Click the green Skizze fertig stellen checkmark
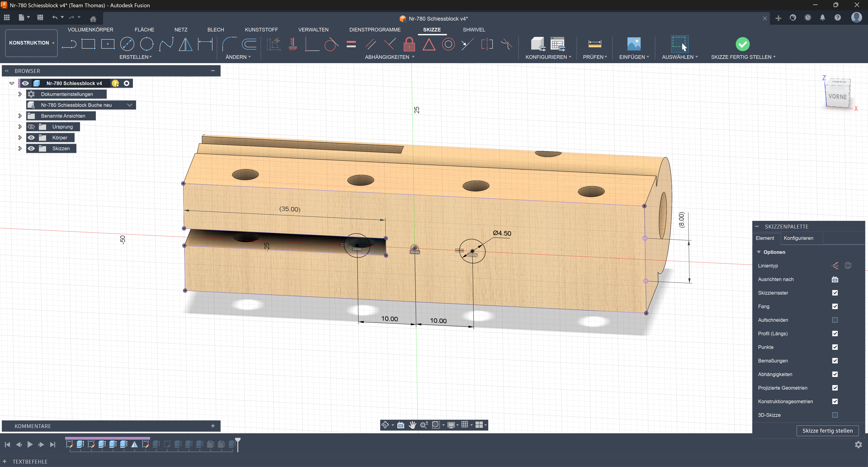This screenshot has width=868, height=467. tap(742, 44)
